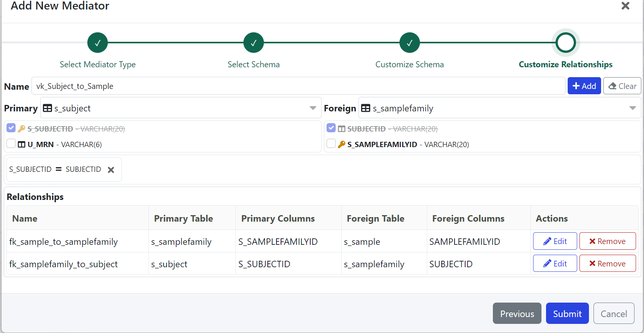The width and height of the screenshot is (644, 333).
Task: Click the column icon beside U_MRN
Action: (22, 144)
